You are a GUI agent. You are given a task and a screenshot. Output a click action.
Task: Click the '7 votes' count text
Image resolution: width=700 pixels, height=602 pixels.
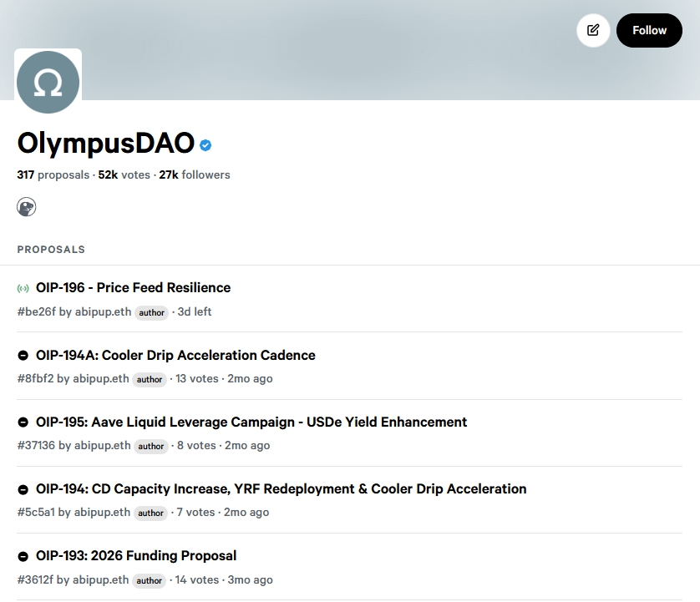click(x=195, y=513)
